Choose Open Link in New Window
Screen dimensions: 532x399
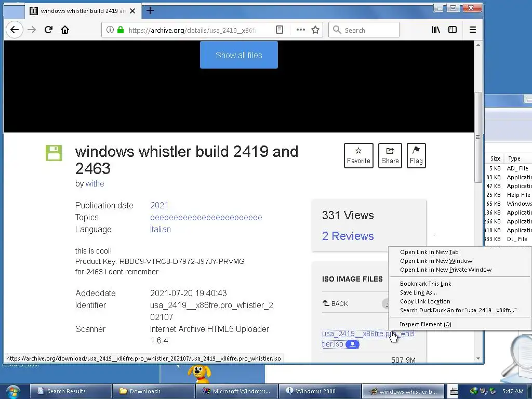(436, 261)
